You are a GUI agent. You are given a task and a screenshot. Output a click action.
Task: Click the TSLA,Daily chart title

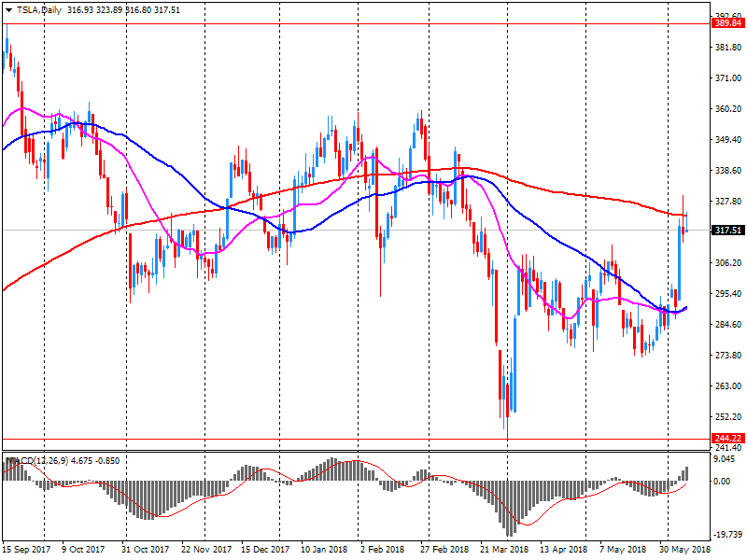coord(37,8)
